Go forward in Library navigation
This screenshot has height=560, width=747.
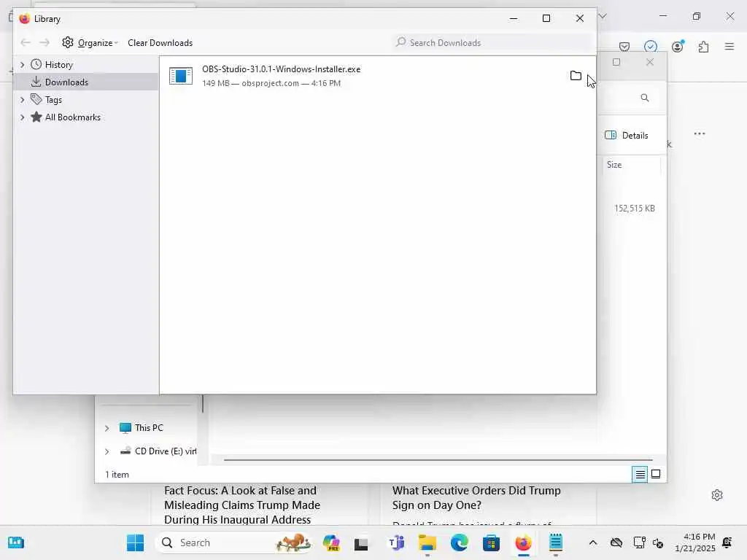pos(44,43)
